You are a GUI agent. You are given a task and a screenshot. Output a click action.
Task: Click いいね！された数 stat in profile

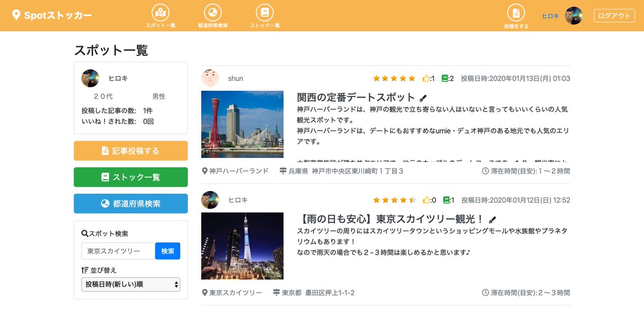coord(118,121)
